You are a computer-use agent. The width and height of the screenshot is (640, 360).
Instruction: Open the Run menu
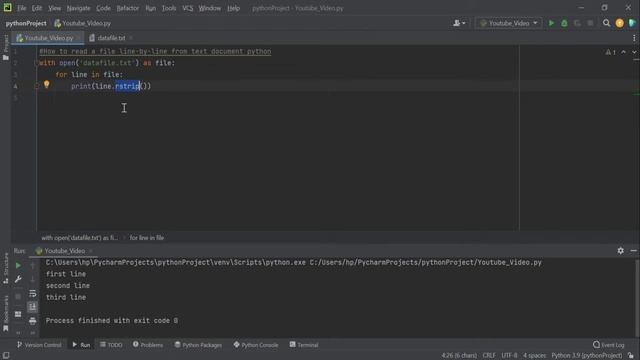pos(151,8)
